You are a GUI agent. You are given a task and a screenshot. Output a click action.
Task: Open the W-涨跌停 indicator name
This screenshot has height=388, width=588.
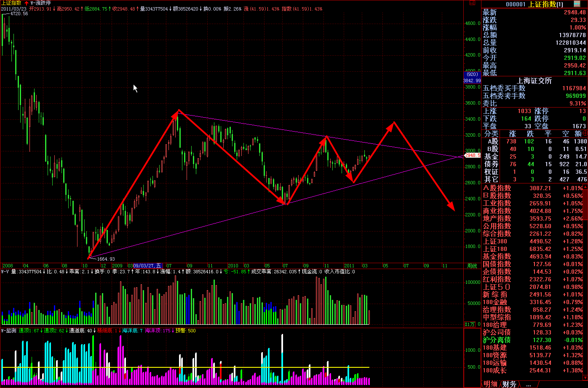(40, 3)
